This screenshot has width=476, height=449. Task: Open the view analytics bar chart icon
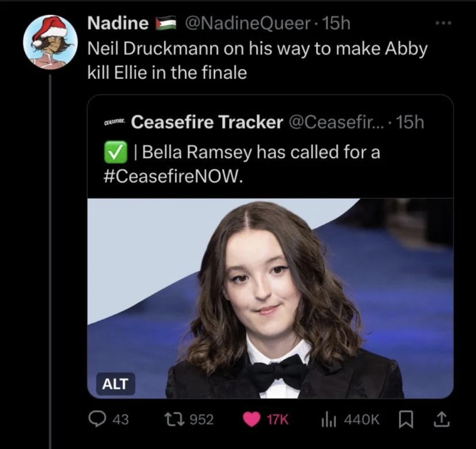point(328,420)
